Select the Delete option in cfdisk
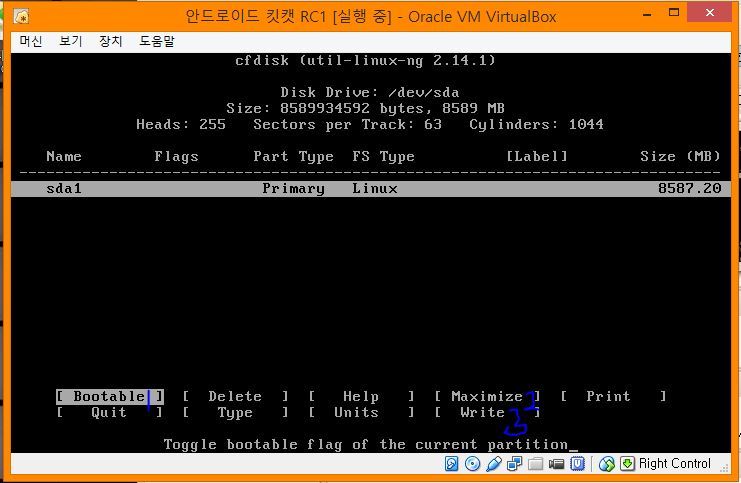Screen dimensions: 741x483 [x=235, y=396]
